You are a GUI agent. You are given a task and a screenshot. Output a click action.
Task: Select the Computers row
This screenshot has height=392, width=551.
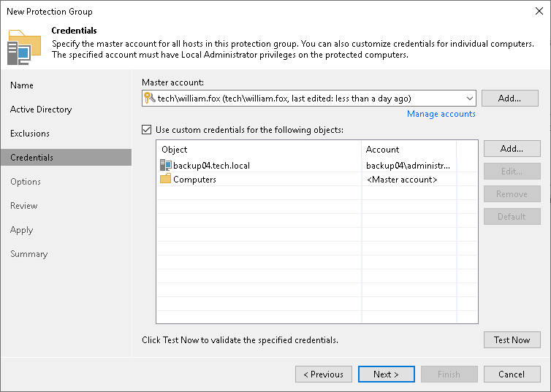pos(317,179)
